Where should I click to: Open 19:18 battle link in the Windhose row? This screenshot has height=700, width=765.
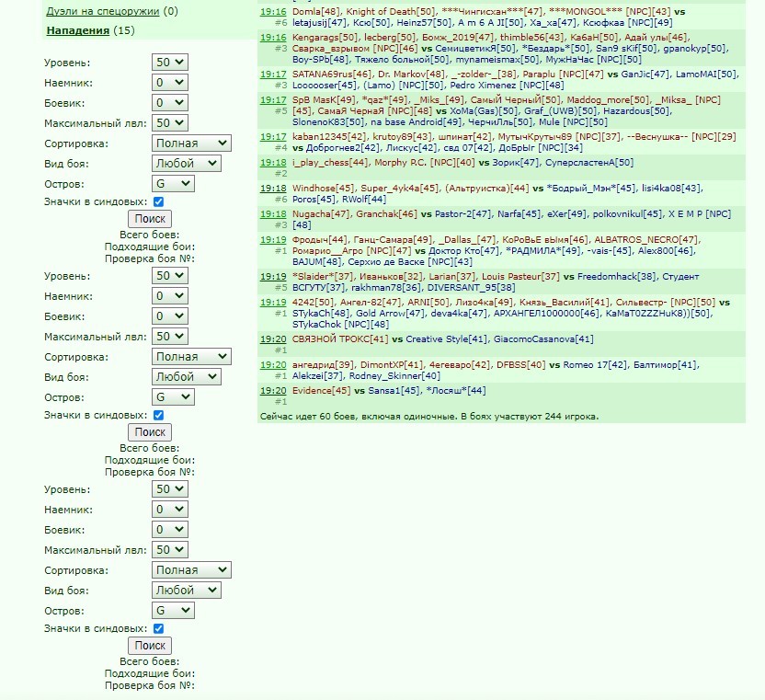[x=273, y=188]
